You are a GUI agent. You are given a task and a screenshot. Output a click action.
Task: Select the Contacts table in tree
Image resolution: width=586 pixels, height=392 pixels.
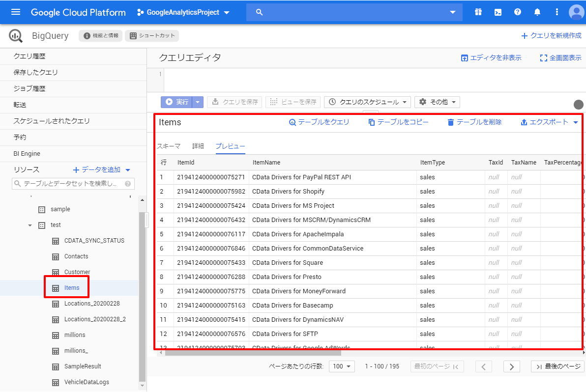pyautogui.click(x=76, y=256)
